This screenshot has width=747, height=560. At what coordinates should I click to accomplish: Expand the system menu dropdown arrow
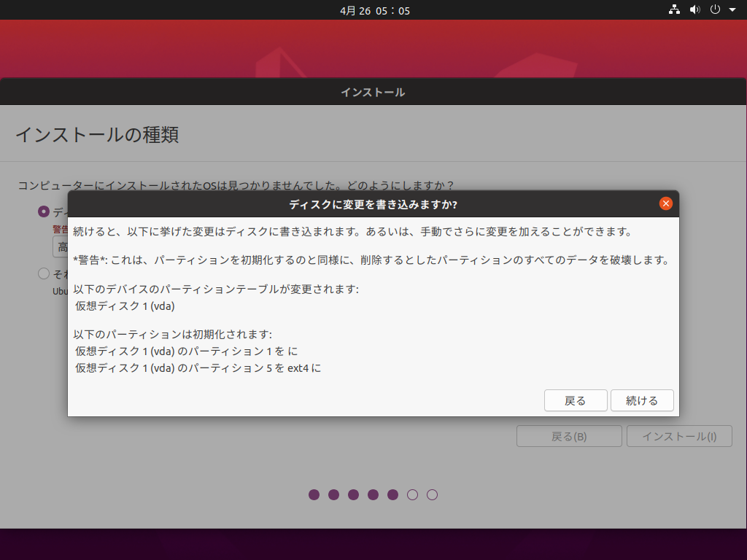pyautogui.click(x=732, y=9)
